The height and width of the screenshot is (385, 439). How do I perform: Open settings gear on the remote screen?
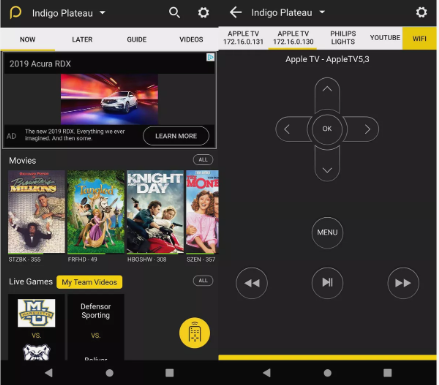[421, 12]
